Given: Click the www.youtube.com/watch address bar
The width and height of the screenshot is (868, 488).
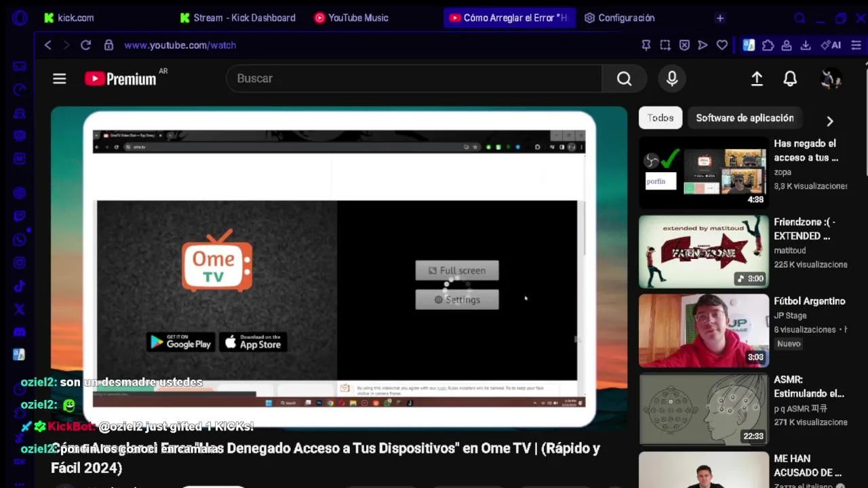Looking at the screenshot, I should point(180,45).
